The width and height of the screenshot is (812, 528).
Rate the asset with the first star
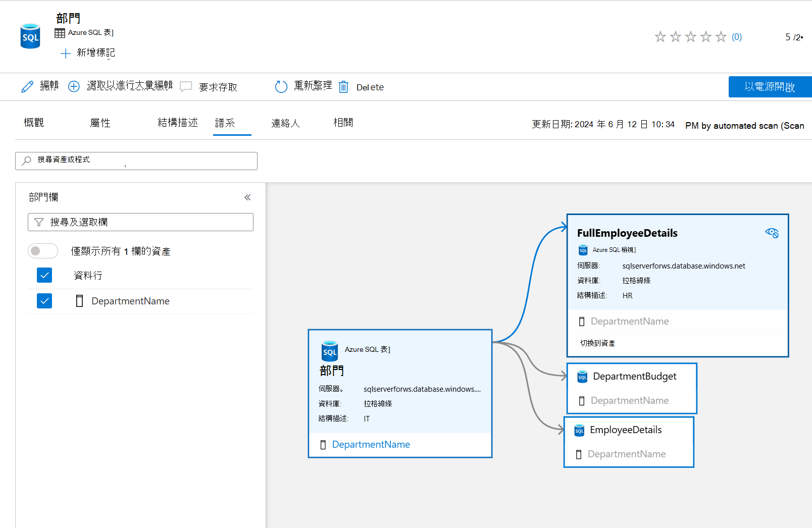click(660, 36)
